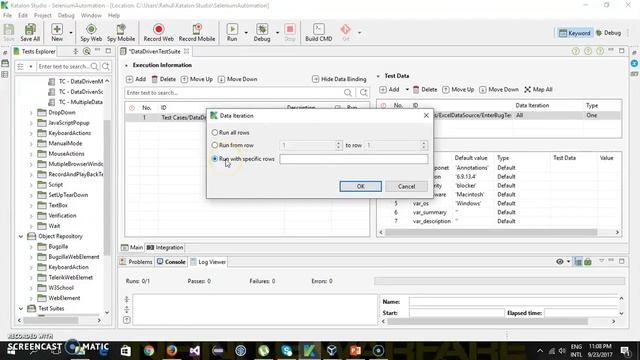Switch to the Log Viewer tab
This screenshot has width=640, height=360.
208,262
